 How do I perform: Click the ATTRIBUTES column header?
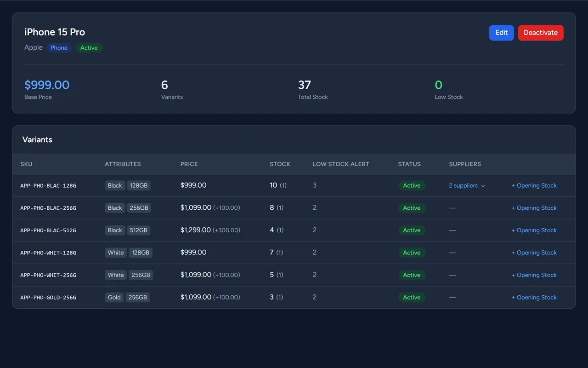[x=123, y=164]
